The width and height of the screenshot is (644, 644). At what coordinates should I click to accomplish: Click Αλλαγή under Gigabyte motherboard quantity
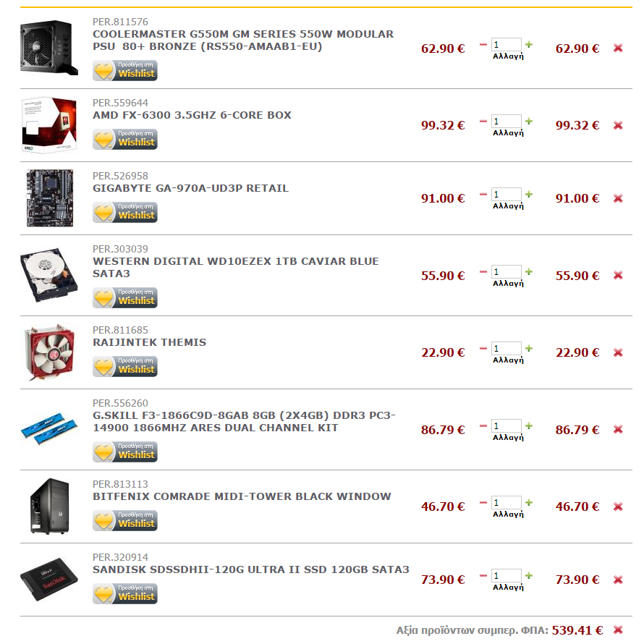click(x=508, y=206)
